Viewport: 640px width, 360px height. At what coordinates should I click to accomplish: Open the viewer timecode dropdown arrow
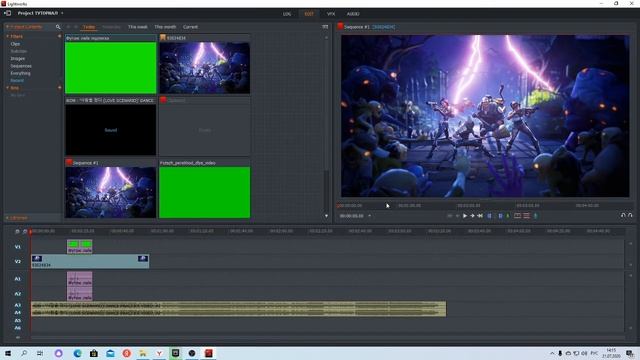click(369, 216)
